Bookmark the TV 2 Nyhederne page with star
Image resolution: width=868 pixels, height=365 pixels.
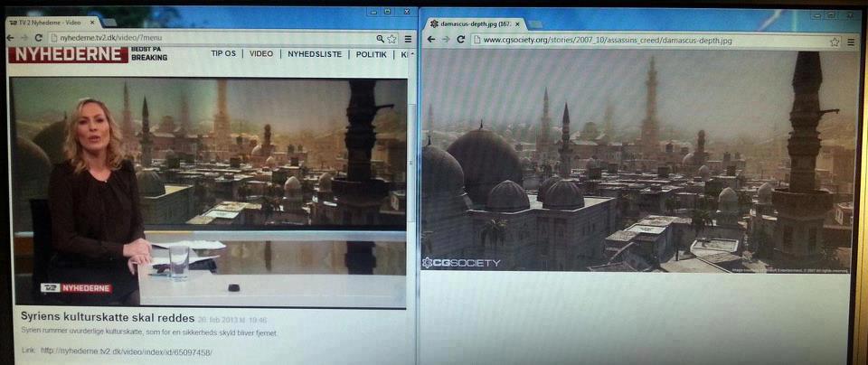[x=392, y=39]
